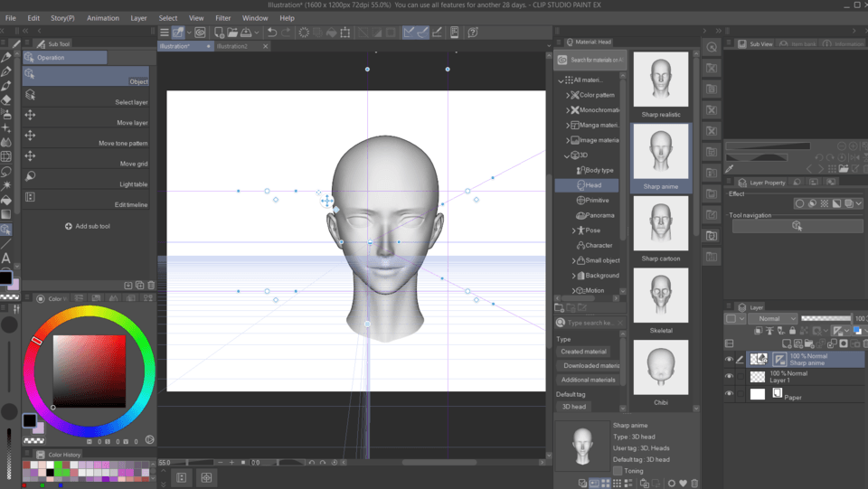The image size is (868, 489).
Task: Select the Chibi head thumbnail
Action: 660,367
